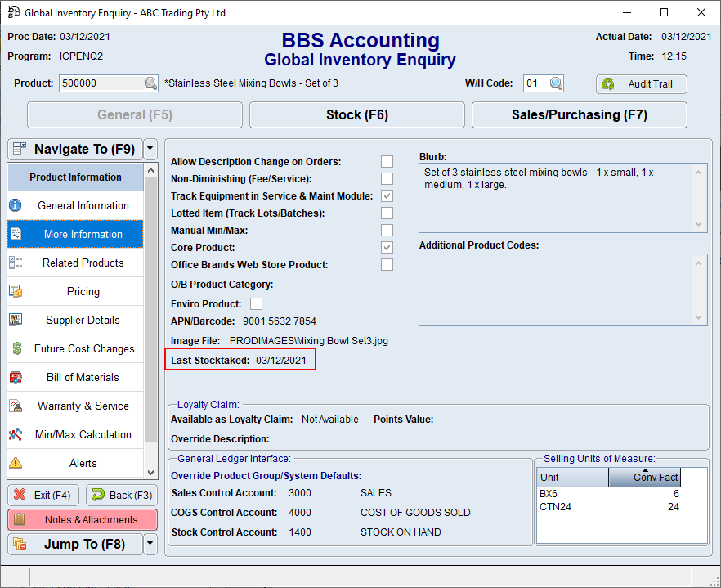721x588 pixels.
Task: Click the Future Cost Changes dollar icon
Action: tap(16, 348)
